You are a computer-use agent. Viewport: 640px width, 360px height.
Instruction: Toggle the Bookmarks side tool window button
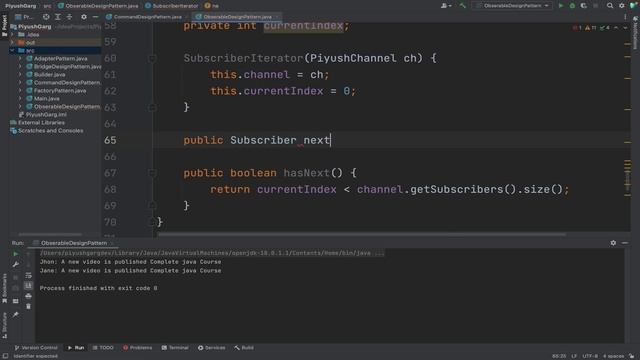click(4, 288)
